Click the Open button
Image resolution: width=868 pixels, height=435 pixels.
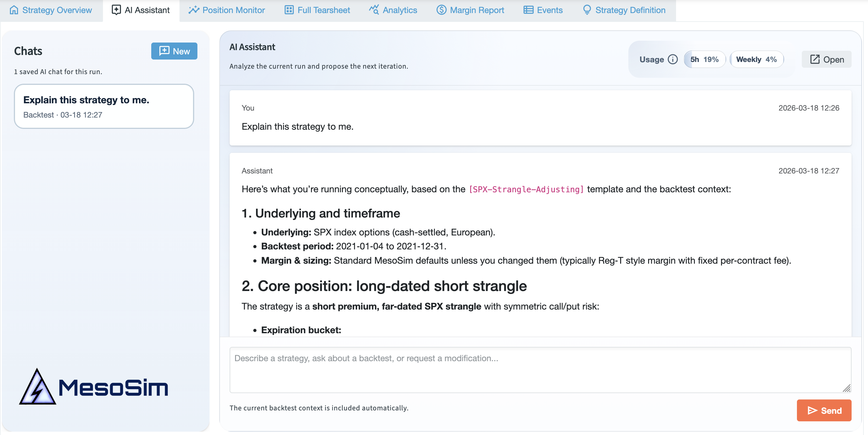[x=826, y=59]
